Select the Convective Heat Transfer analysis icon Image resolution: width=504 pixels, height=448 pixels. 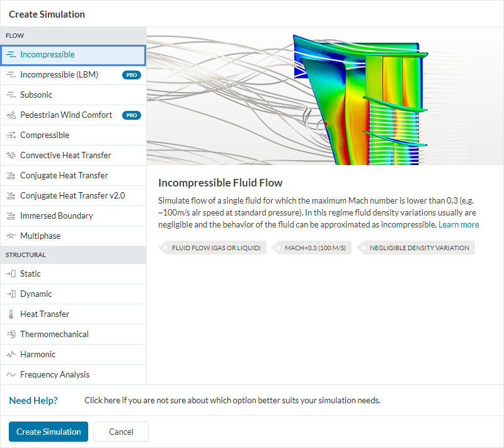coord(11,155)
